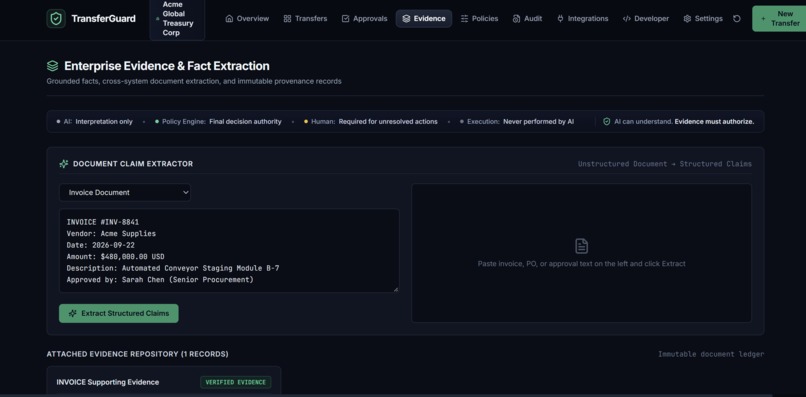Click the refresh icon beside Settings
806x397 pixels.
point(737,19)
